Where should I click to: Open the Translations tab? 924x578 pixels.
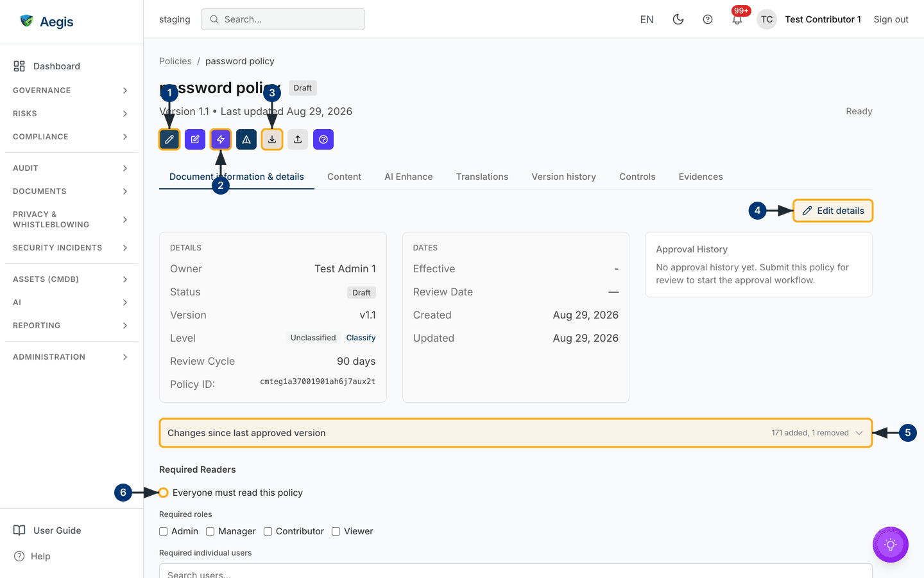click(482, 177)
